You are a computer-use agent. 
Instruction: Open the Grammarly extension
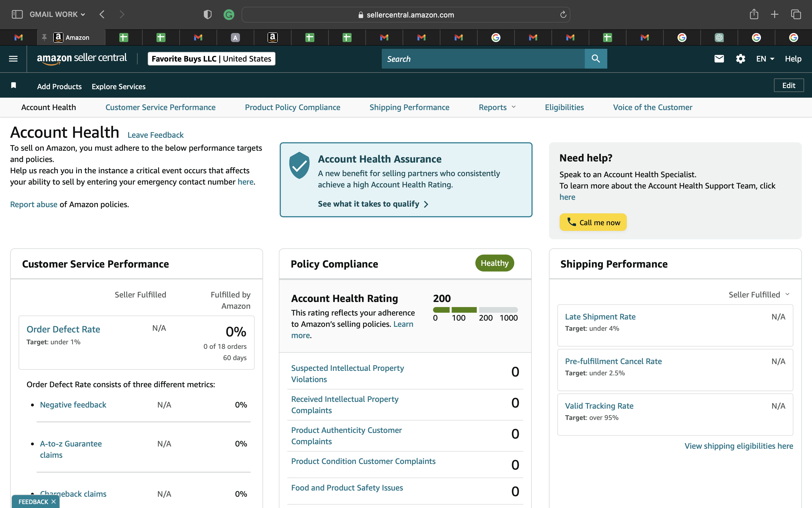[229, 14]
